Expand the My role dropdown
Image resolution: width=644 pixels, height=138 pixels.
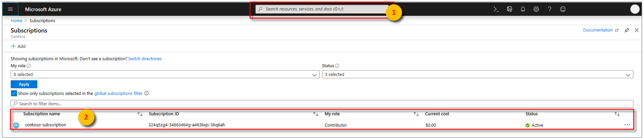click(165, 75)
